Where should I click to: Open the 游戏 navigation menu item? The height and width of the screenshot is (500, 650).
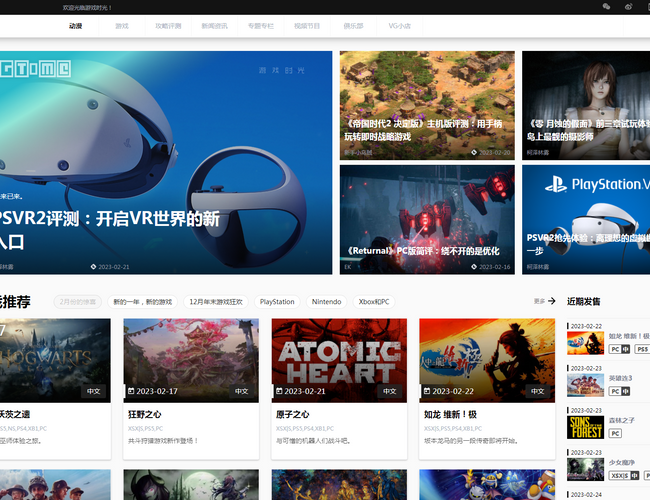121,25
